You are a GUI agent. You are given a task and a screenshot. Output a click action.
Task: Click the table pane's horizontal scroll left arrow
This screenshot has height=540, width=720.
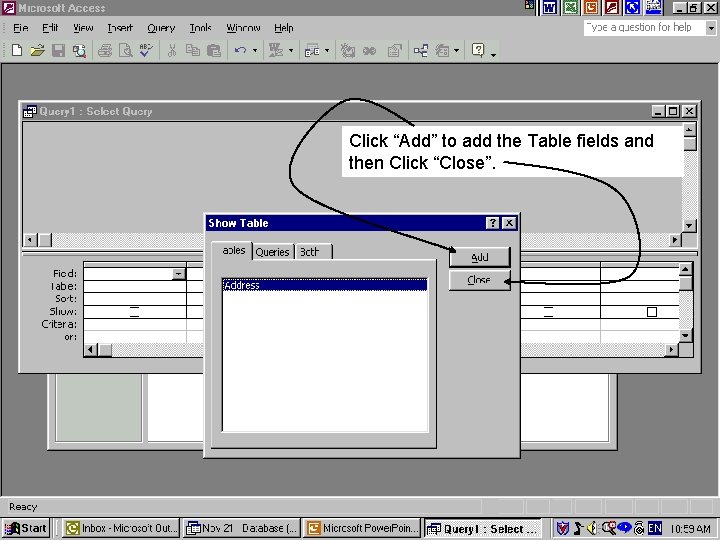30,240
